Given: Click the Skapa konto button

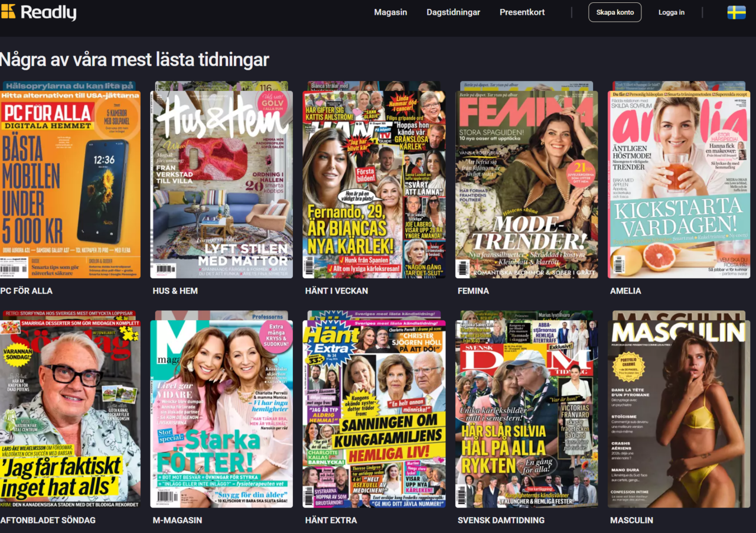Looking at the screenshot, I should (615, 12).
